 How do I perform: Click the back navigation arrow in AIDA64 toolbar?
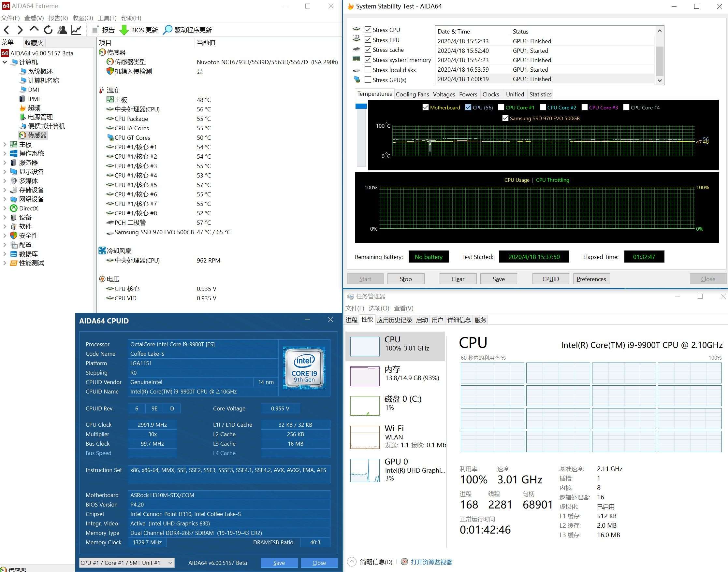(x=6, y=30)
